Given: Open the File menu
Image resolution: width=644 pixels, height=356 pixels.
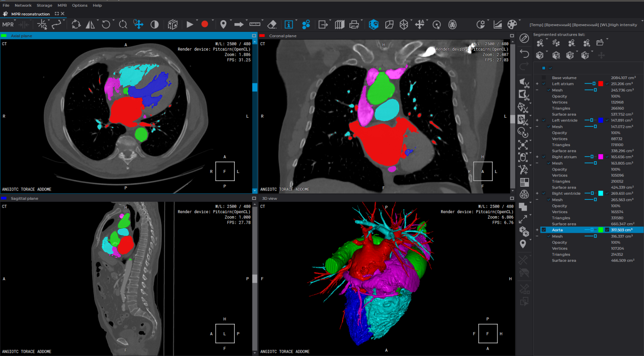Looking at the screenshot, I should point(6,5).
